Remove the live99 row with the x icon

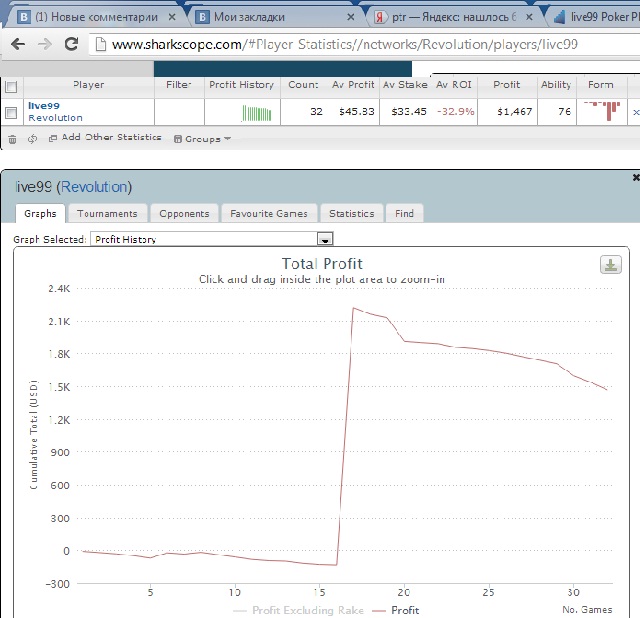point(636,112)
